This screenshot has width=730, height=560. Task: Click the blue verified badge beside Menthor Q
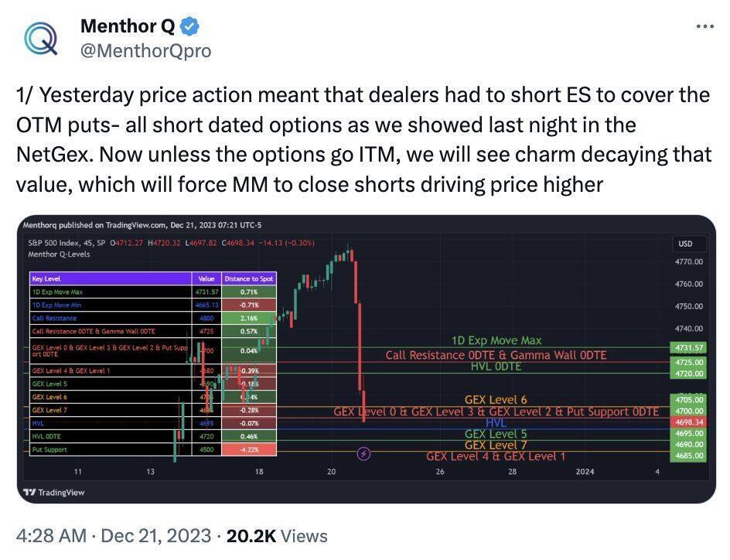pyautogui.click(x=188, y=26)
